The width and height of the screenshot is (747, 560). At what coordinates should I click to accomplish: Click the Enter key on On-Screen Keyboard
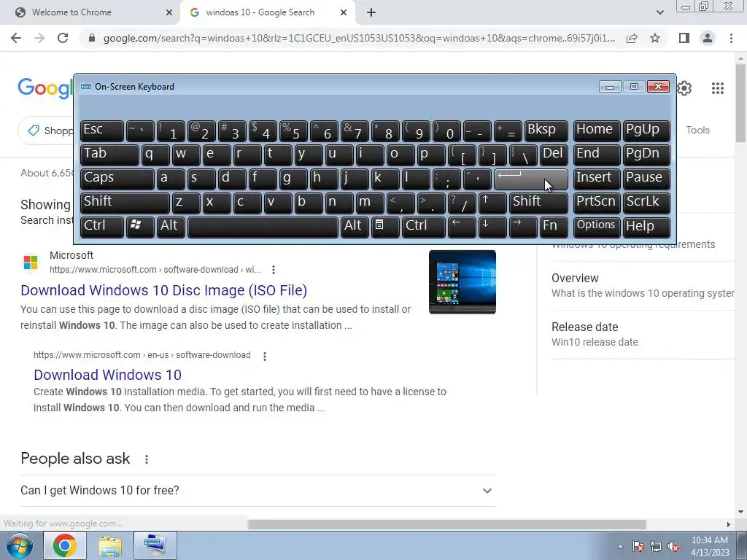[x=531, y=179]
